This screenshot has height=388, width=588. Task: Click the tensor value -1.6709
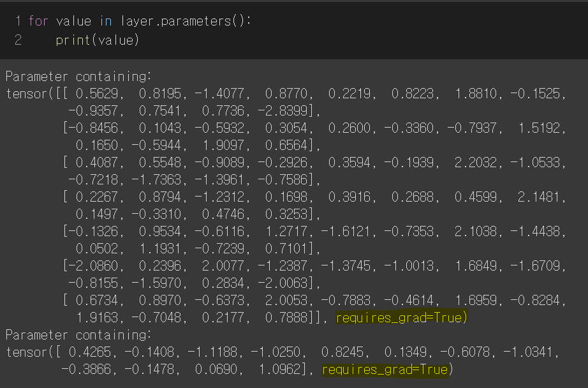point(535,266)
